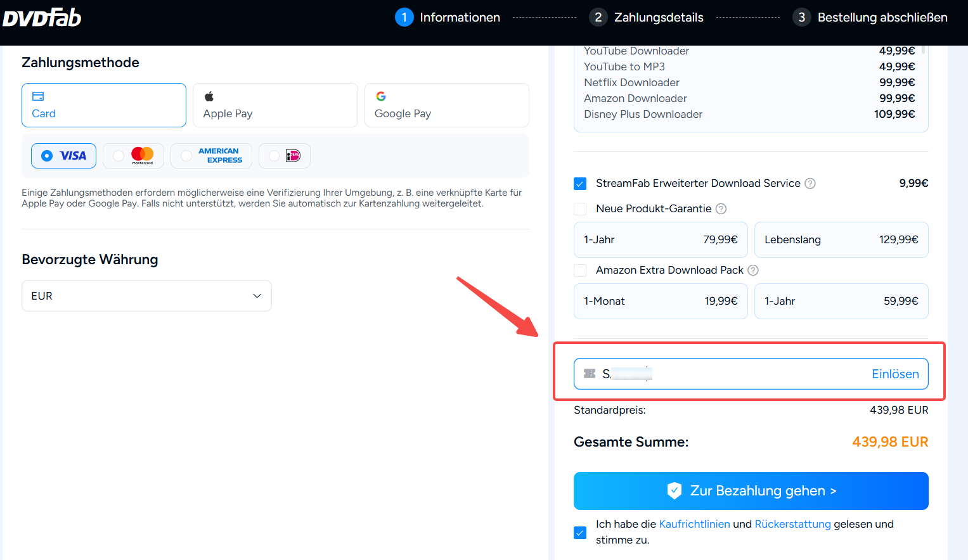
Task: Go to step 2 Zahlungsdetails
Action: coord(646,17)
